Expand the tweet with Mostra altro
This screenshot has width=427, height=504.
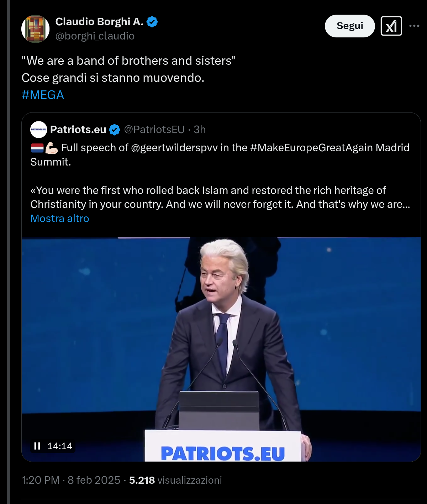pyautogui.click(x=59, y=218)
